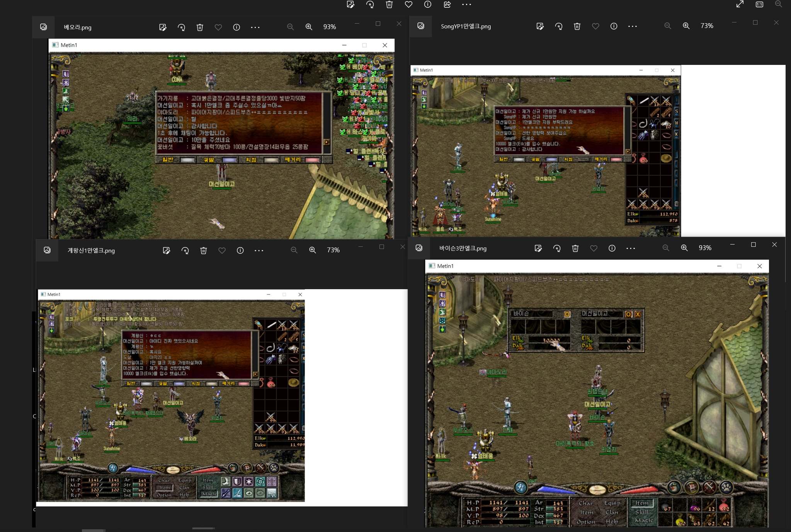Zoom in on the SongYP1만엘크.png image
Viewport: 791px width, 532px height.
click(x=686, y=26)
